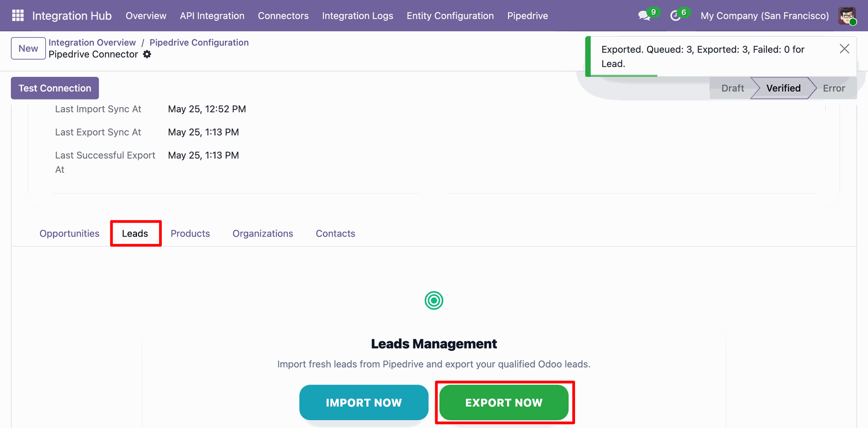This screenshot has height=428, width=868.
Task: Create a New record
Action: point(28,48)
